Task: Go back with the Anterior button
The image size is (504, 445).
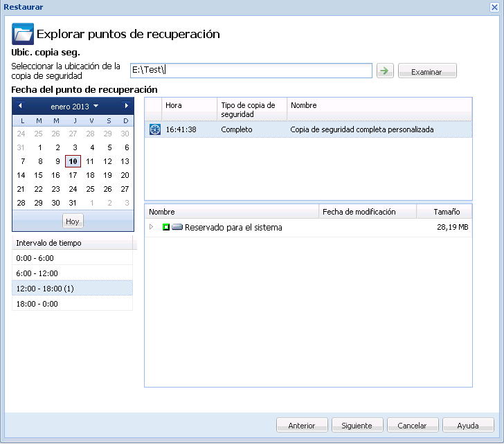Action: click(302, 426)
